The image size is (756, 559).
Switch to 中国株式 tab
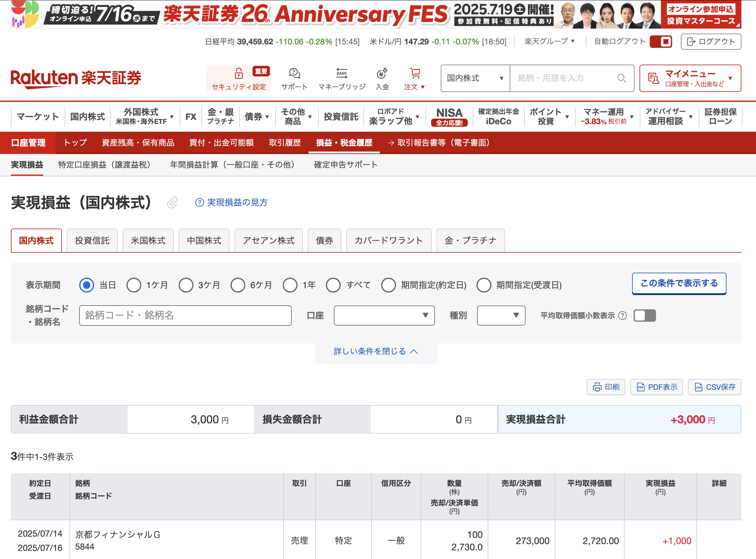click(204, 241)
